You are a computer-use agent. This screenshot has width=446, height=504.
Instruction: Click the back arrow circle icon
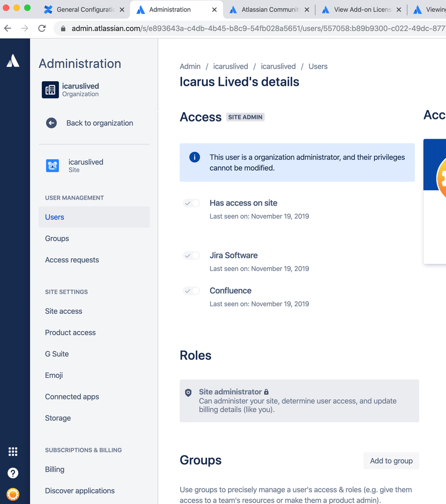click(51, 123)
